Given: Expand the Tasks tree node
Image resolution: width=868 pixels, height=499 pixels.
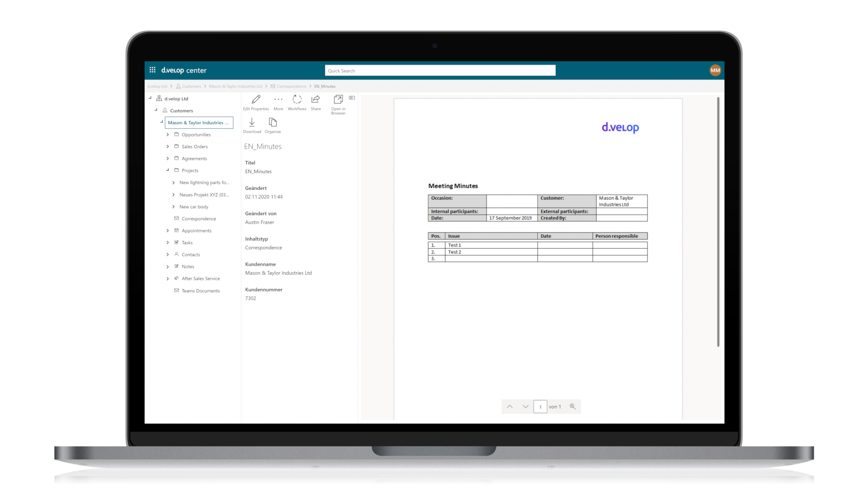Looking at the screenshot, I should coord(167,242).
